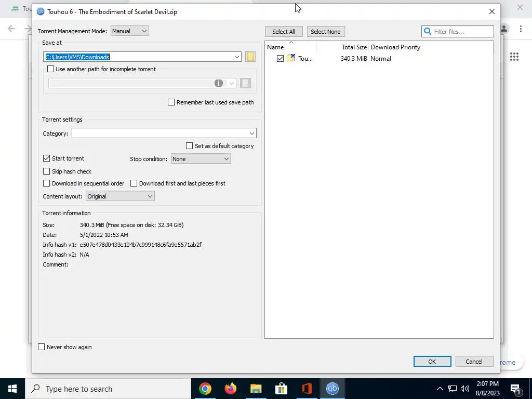This screenshot has height=399, width=532.
Task: Open Google apps grid in Chrome window
Action: pos(514,57)
